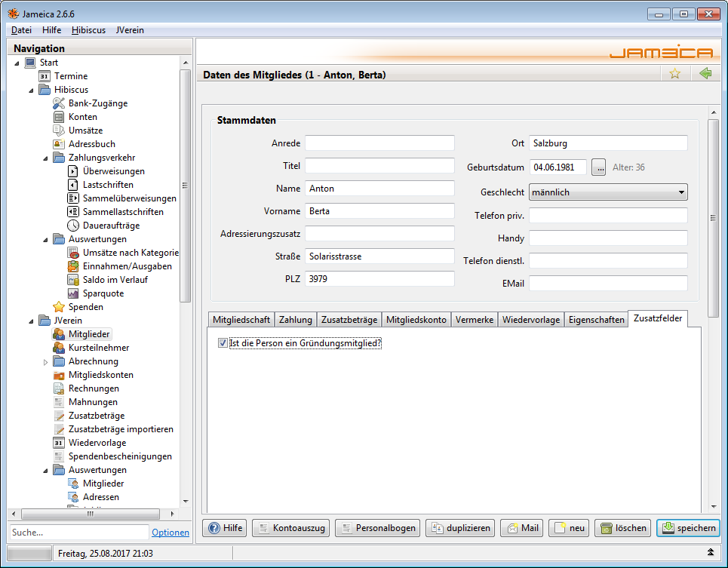Open the Geburtsdatum date picker button

point(598,167)
